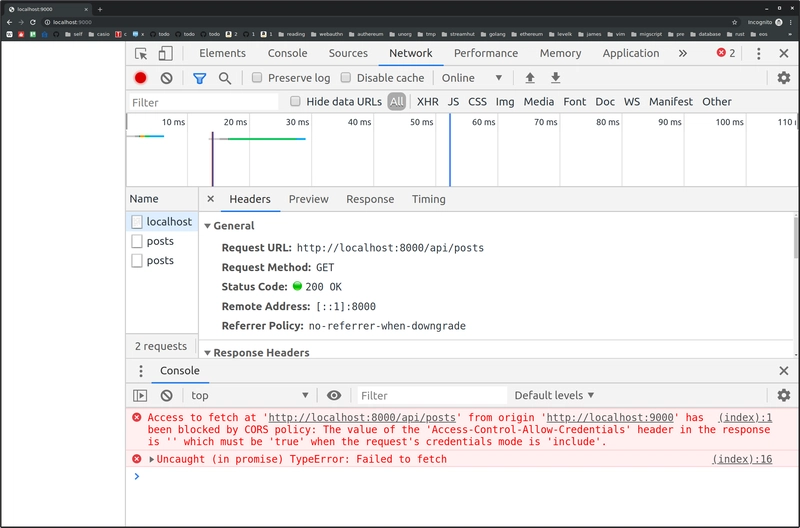The width and height of the screenshot is (800, 528).
Task: Close the Console drawer
Action: 784,371
